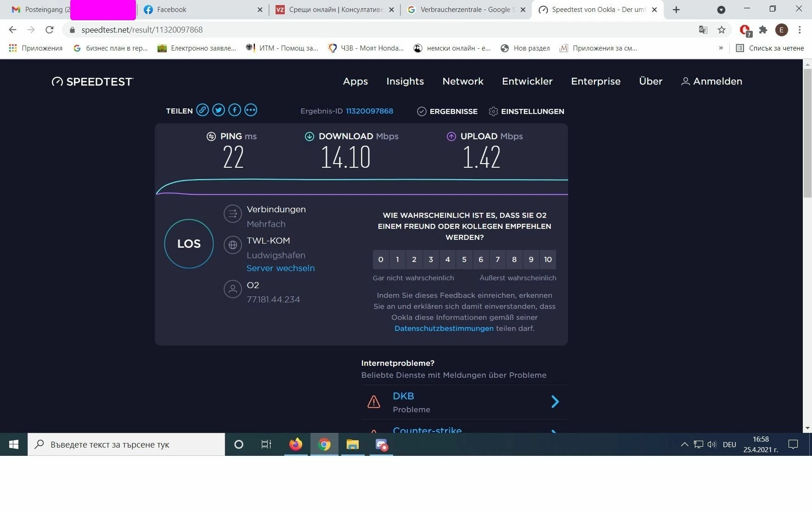Bookmark this page with the star icon
Screen dimensions: 812x511
coord(722,30)
